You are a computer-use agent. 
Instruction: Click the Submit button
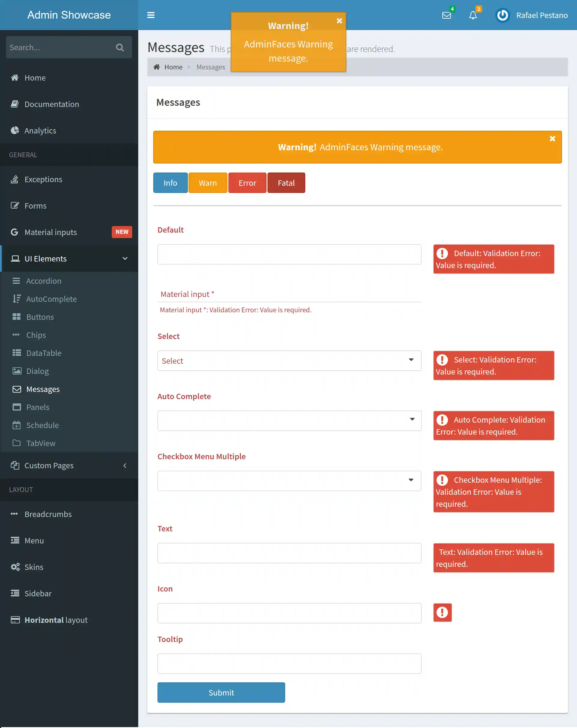[221, 693]
